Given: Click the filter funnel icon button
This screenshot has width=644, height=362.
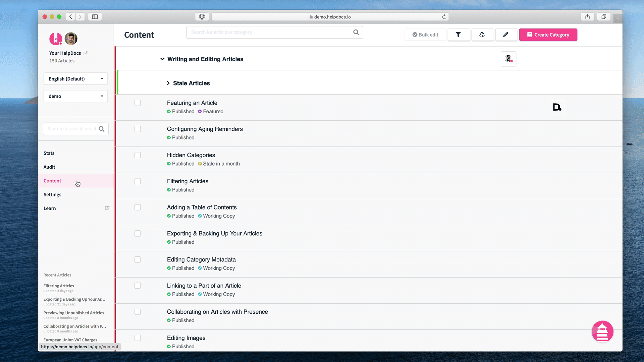Looking at the screenshot, I should [458, 35].
